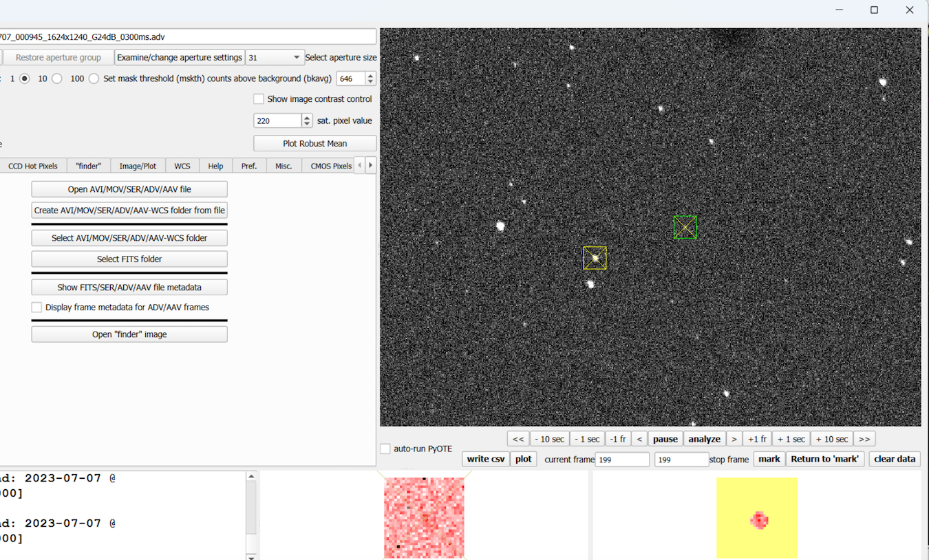Open the aperture size dropdown showing 31
929x560 pixels.
[x=275, y=58]
